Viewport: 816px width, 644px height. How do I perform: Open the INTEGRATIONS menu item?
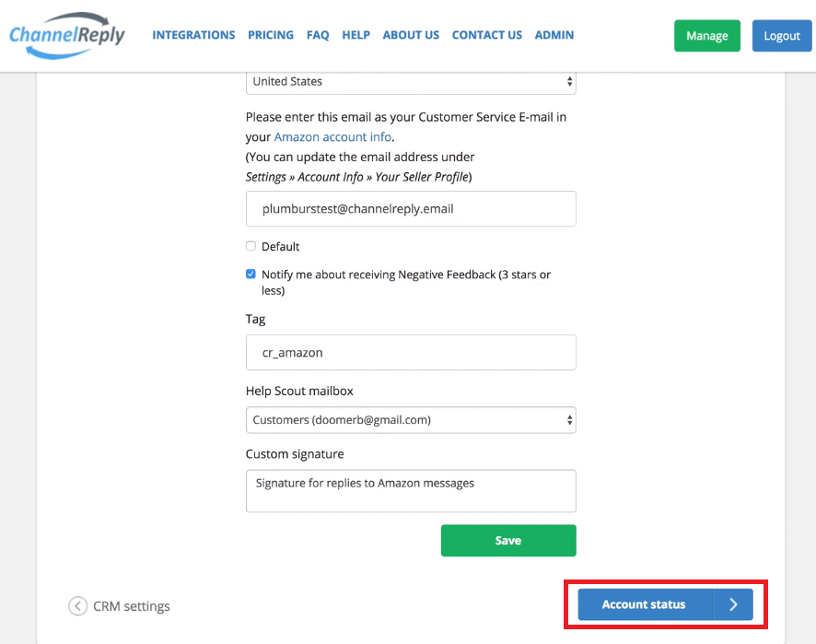click(x=193, y=35)
